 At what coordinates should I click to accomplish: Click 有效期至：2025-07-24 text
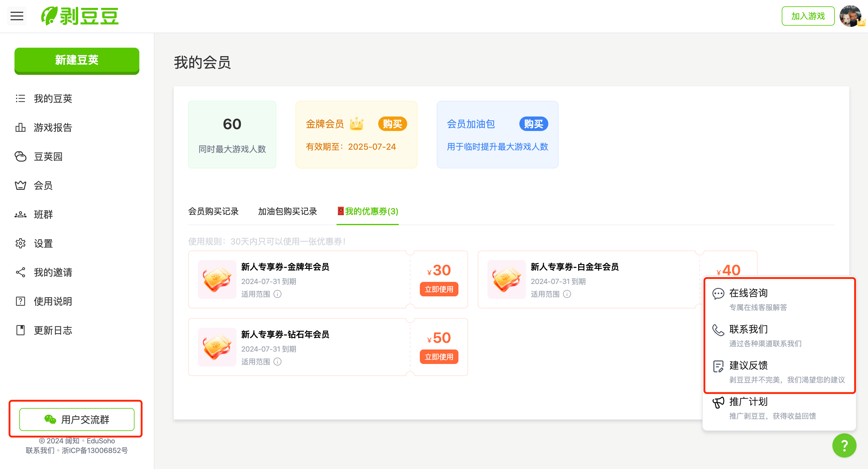[351, 147]
